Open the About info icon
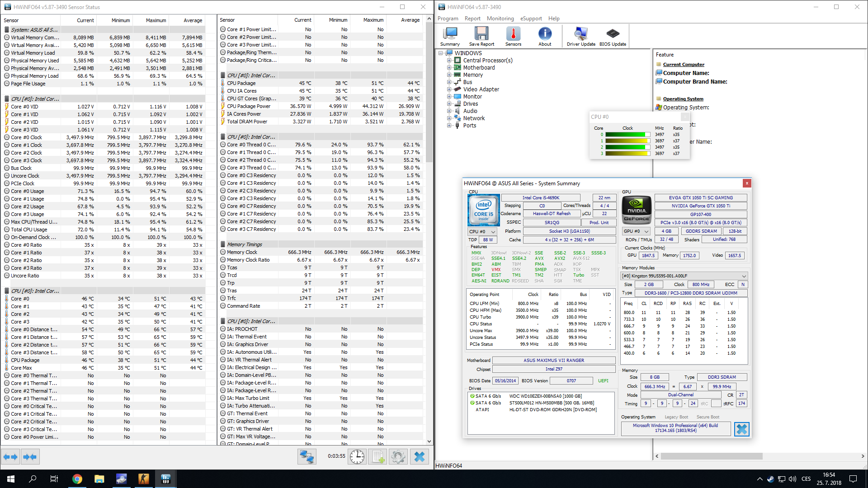The image size is (868, 488). (x=545, y=37)
